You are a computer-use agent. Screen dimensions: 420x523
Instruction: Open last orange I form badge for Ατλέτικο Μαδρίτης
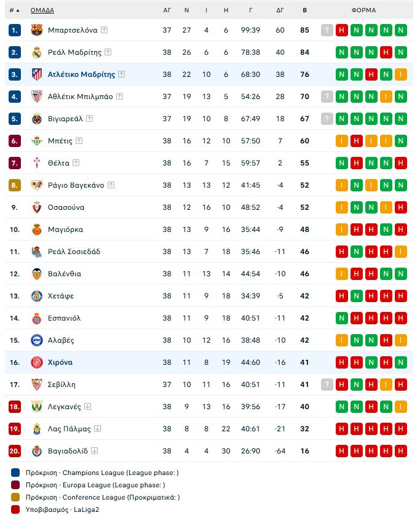[x=401, y=74]
